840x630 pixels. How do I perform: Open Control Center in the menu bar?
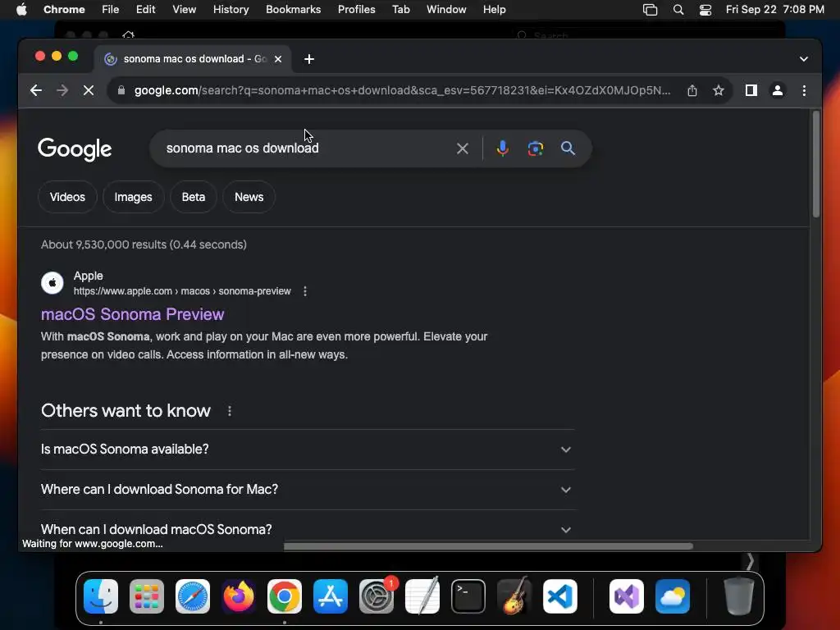tap(705, 10)
